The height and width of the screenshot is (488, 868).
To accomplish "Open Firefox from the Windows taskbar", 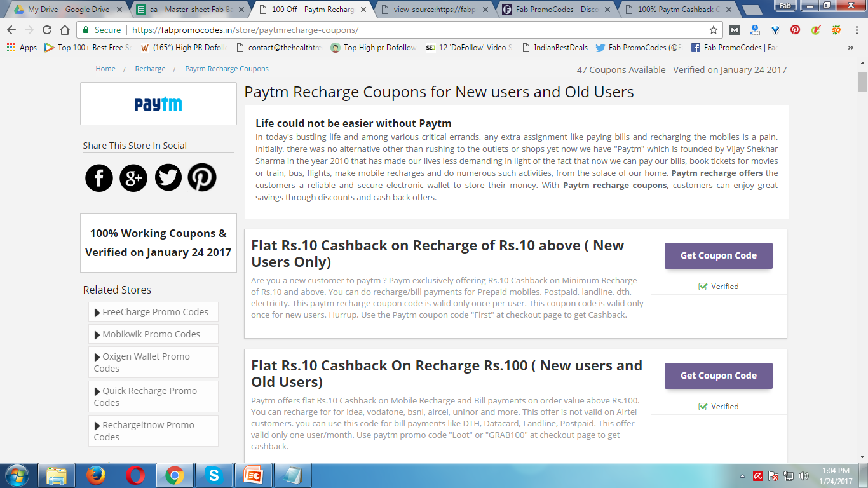I will pyautogui.click(x=96, y=475).
